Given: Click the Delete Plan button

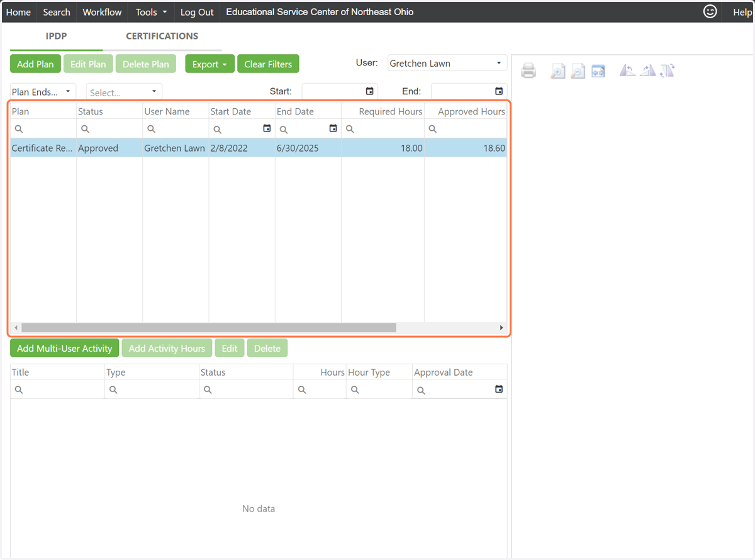Looking at the screenshot, I should [x=146, y=64].
